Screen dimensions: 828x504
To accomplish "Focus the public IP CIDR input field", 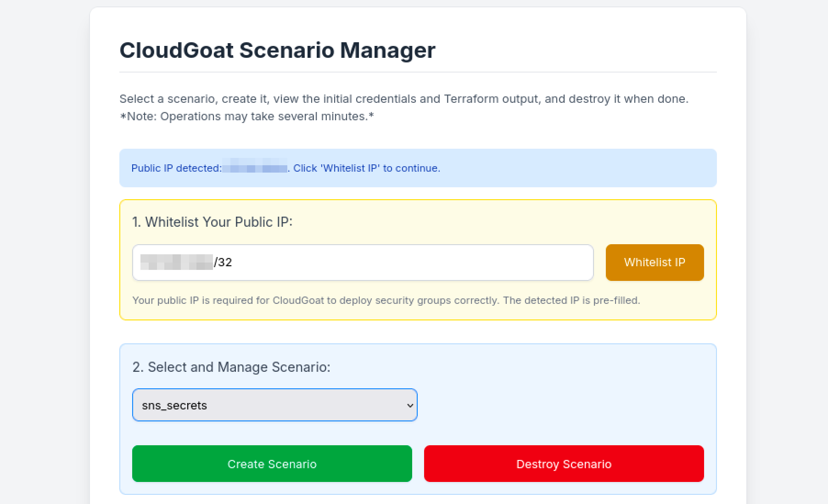I will click(x=404, y=263).
